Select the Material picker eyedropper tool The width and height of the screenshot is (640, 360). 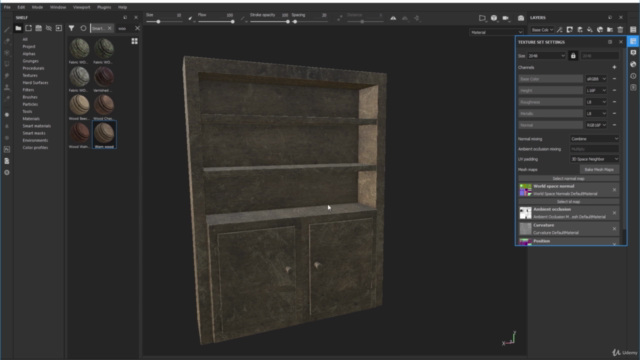(x=7, y=98)
